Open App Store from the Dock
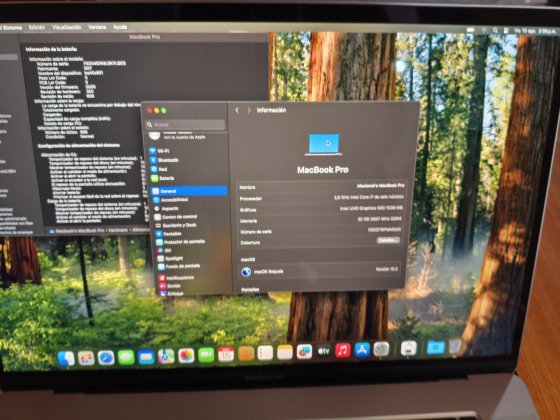Image resolution: width=560 pixels, height=420 pixels. [362, 350]
